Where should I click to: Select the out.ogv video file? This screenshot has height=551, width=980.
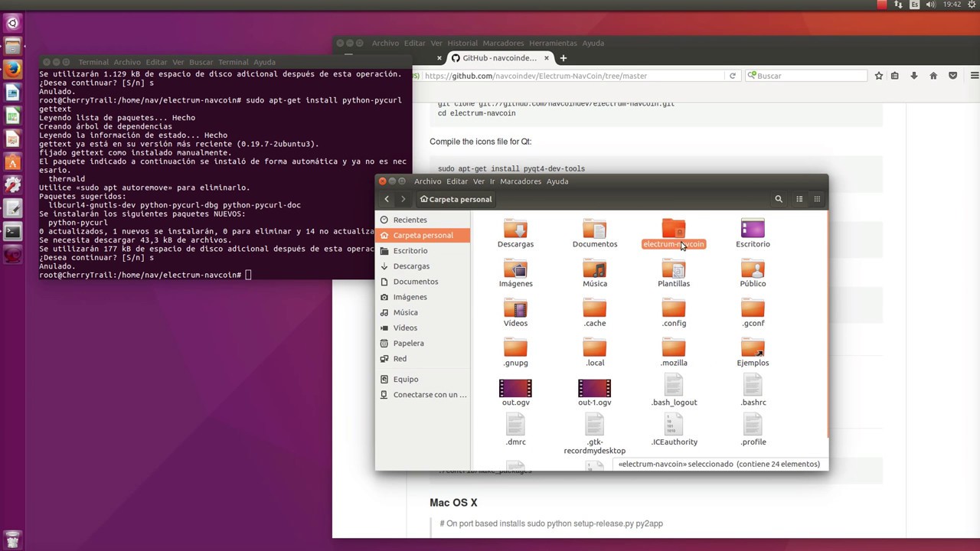point(515,393)
